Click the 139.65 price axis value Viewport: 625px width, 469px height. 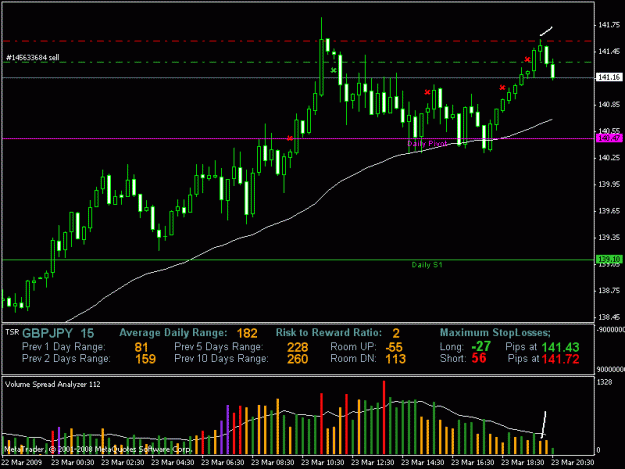609,211
